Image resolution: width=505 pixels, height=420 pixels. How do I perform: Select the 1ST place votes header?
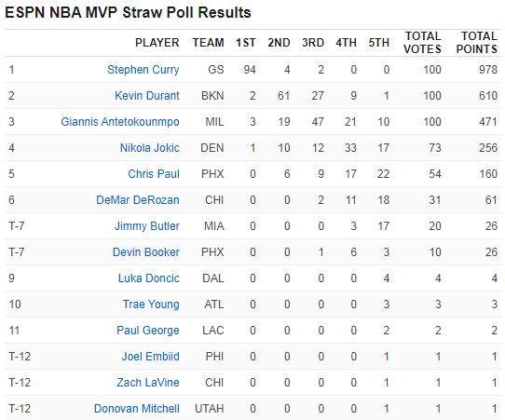246,43
